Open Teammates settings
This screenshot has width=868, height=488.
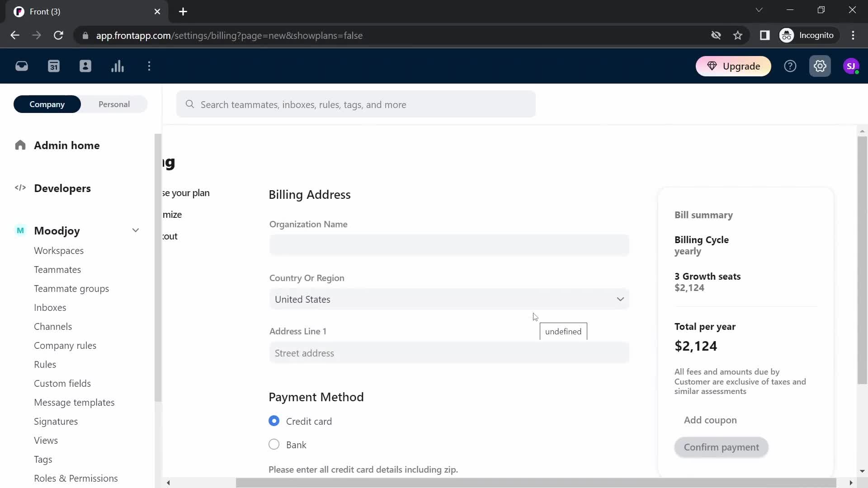tap(57, 270)
